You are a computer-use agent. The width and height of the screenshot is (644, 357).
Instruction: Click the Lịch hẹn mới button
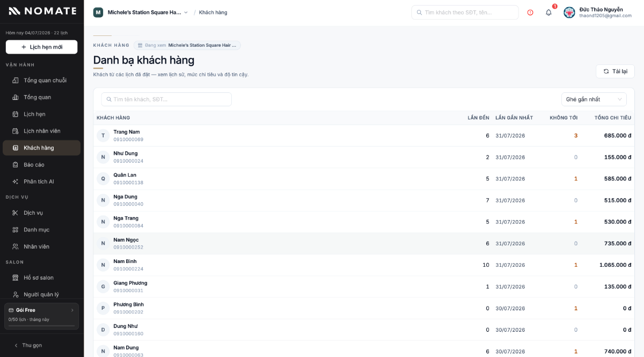pos(42,47)
